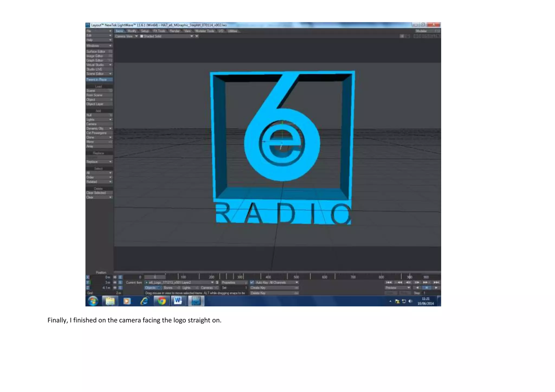This screenshot has height=392, width=555.
Task: Click the Array button
Action: coord(99,146)
